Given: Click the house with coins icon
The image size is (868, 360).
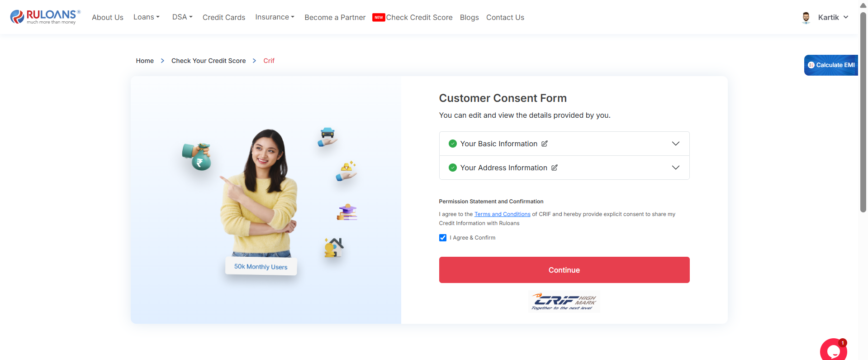Looking at the screenshot, I should (x=334, y=248).
